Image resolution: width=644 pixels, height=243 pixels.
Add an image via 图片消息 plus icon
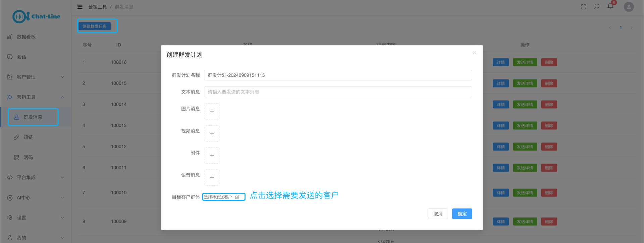(x=212, y=111)
